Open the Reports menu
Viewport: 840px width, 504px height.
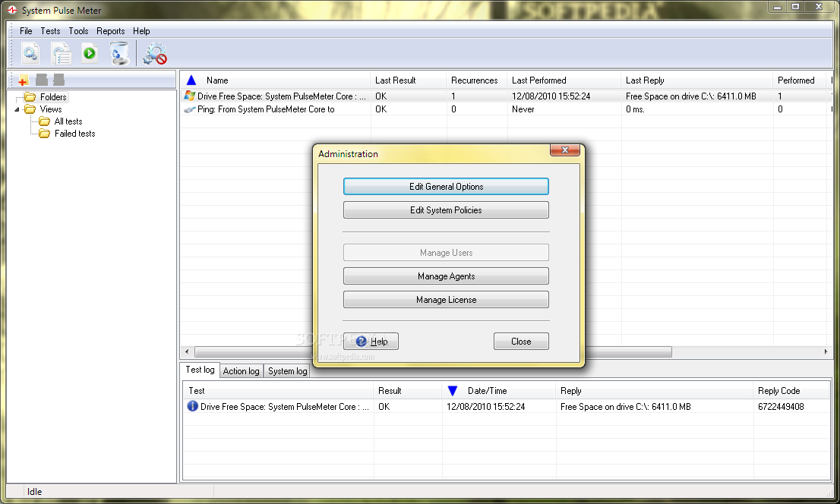coord(110,31)
